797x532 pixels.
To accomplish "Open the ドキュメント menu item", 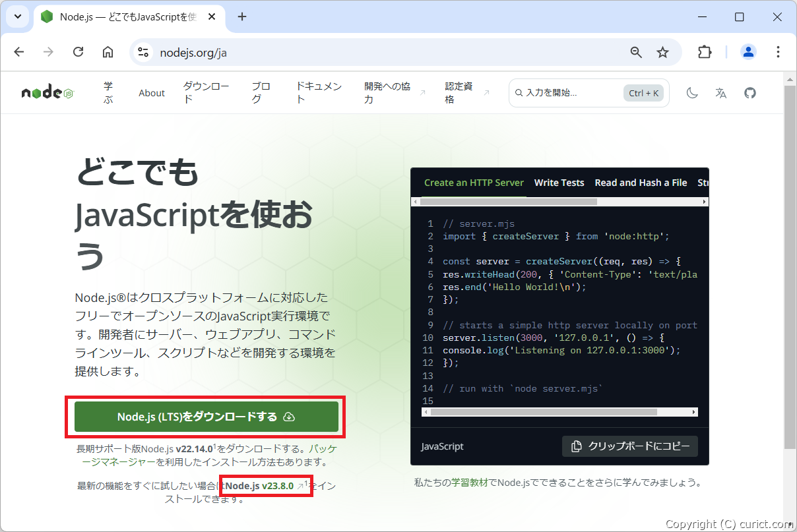I will [319, 93].
